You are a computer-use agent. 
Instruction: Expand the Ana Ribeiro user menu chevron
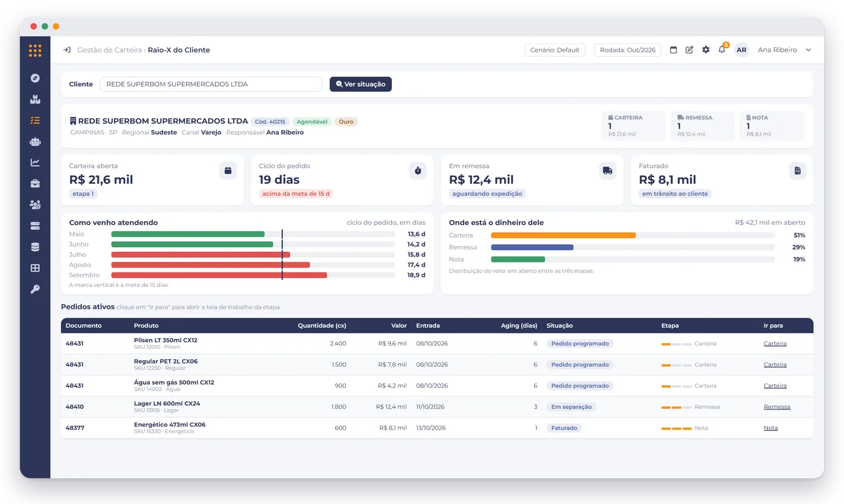808,50
